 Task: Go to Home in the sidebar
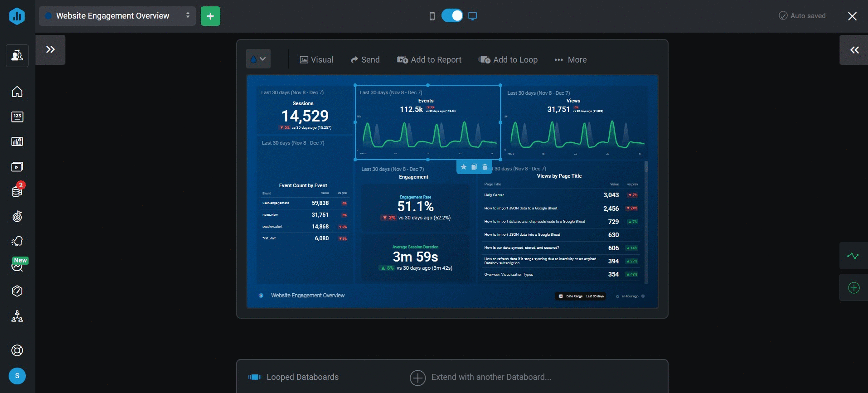17,92
